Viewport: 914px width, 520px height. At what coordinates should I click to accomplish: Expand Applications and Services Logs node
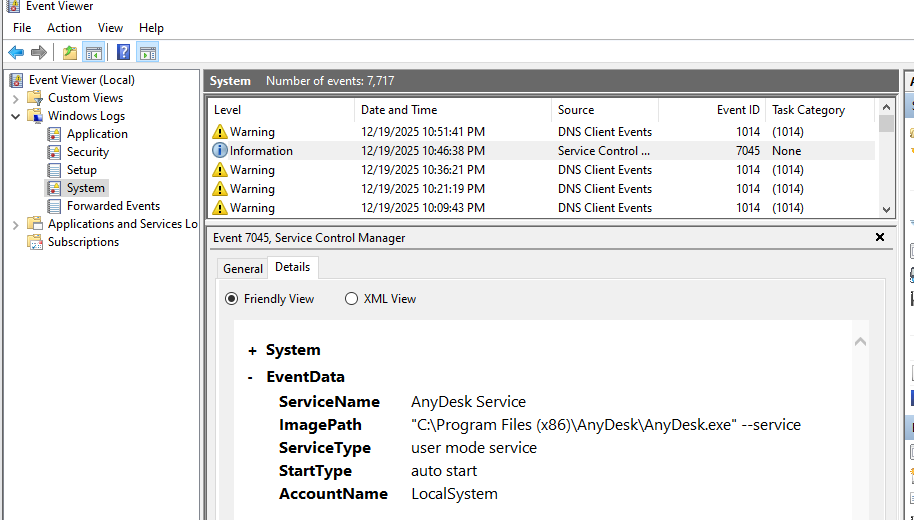[x=16, y=224]
